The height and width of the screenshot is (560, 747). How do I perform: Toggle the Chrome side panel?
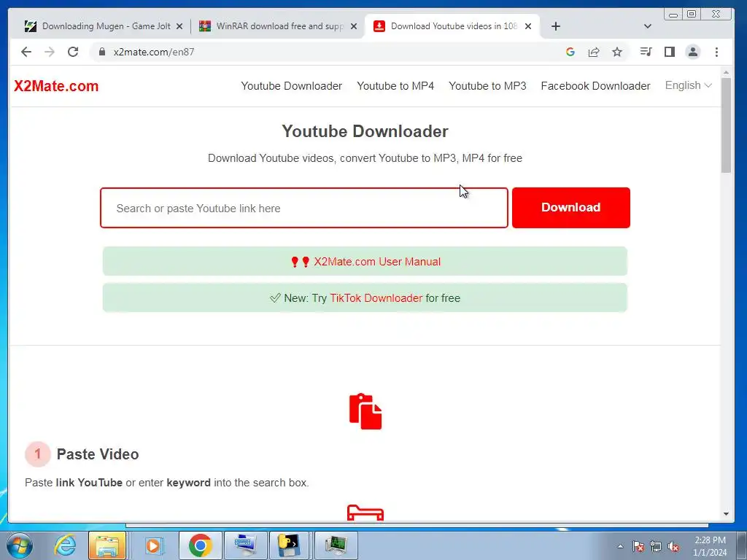pos(670,52)
